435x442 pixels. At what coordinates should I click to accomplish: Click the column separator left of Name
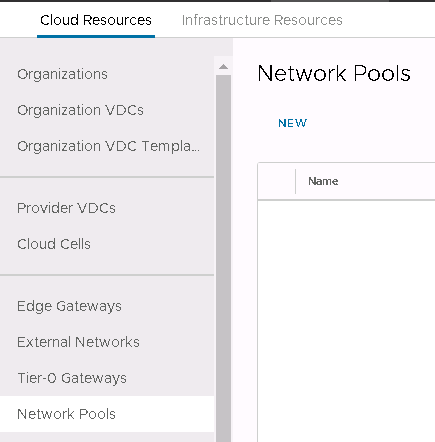coord(295,181)
